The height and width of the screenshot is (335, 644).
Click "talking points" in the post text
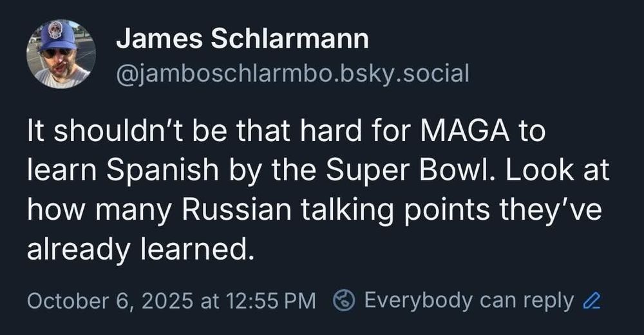tap(383, 209)
